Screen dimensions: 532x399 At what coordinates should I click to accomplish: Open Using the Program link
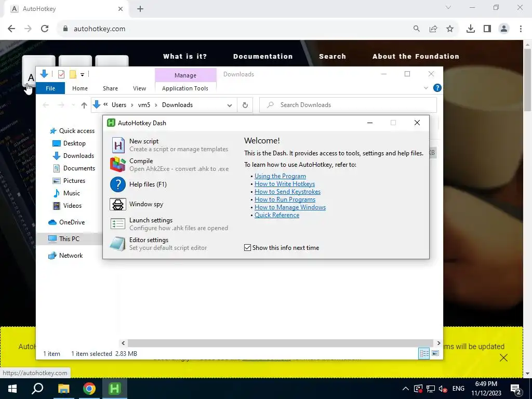pyautogui.click(x=280, y=176)
